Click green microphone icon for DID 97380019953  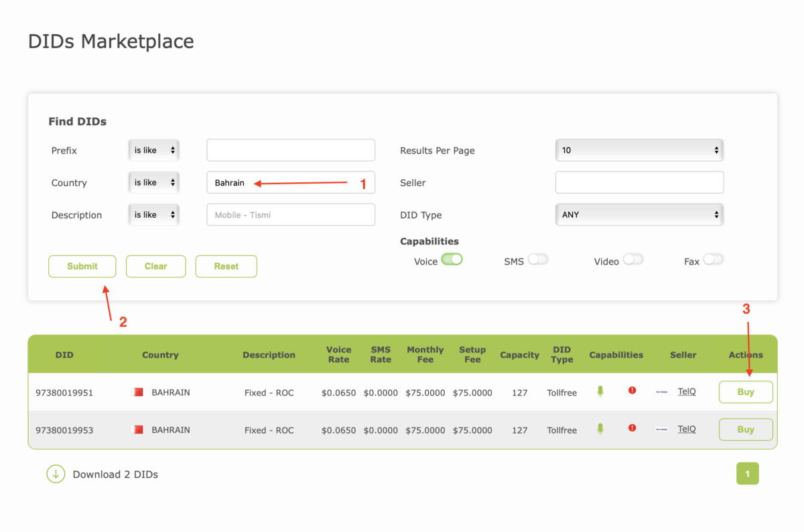point(600,429)
